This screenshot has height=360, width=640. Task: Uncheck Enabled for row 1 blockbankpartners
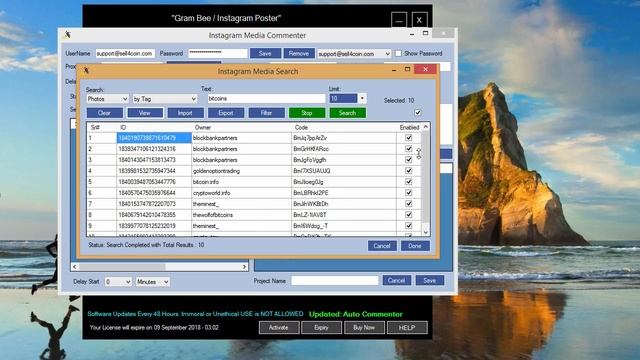(x=409, y=138)
